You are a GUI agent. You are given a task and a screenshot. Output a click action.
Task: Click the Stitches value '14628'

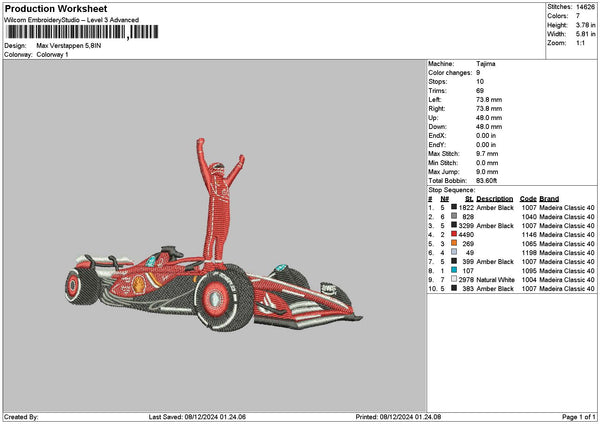585,7
